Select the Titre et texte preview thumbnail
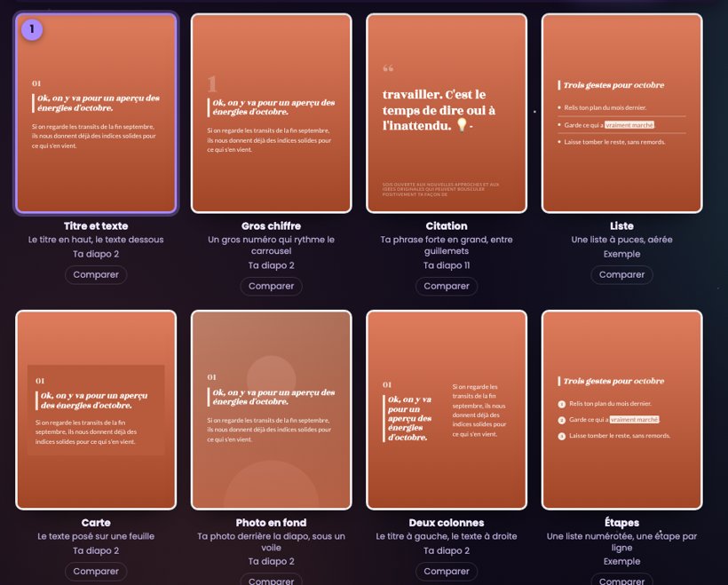Screen dimensions: 728x585 coord(96,114)
